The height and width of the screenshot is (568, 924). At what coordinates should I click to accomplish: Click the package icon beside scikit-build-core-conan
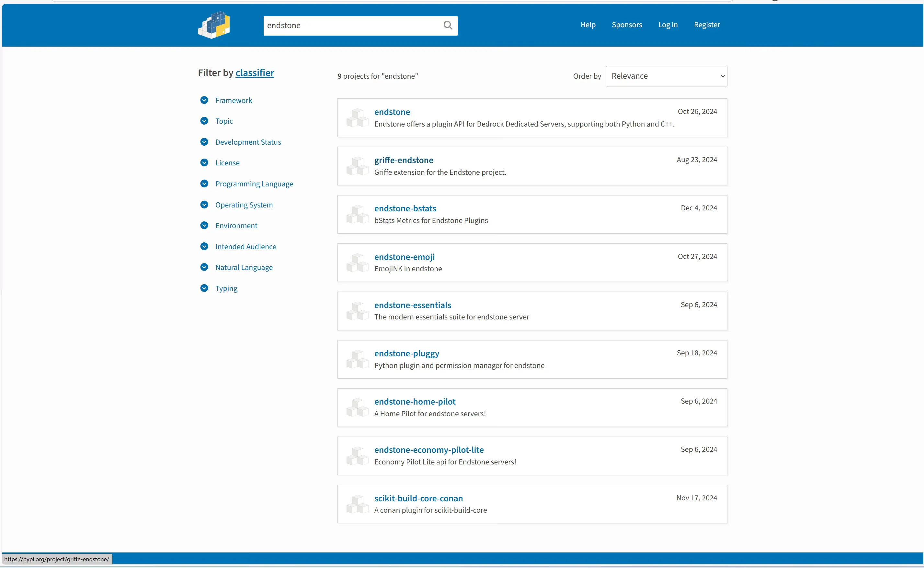coord(357,504)
